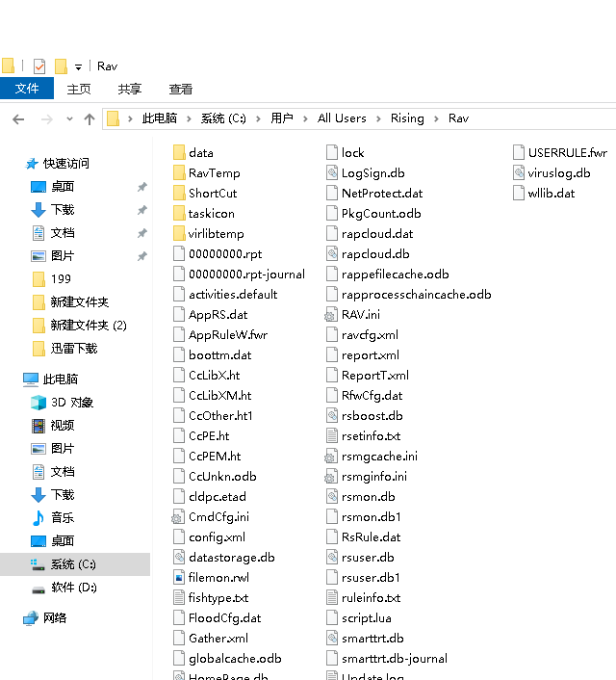
Task: Open the 199 folder in sidebar
Action: (x=61, y=279)
